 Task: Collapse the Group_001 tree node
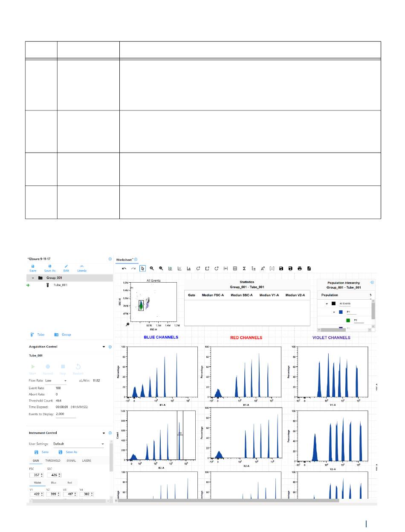(33, 278)
